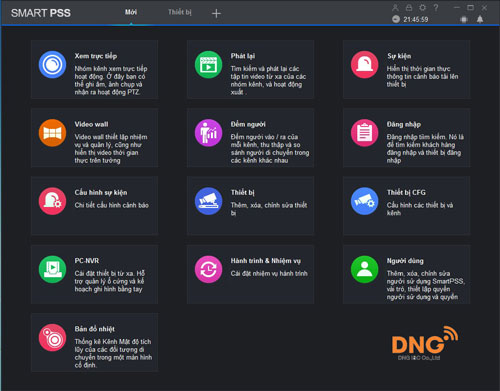Click the Người dùng title text

pos(405,261)
